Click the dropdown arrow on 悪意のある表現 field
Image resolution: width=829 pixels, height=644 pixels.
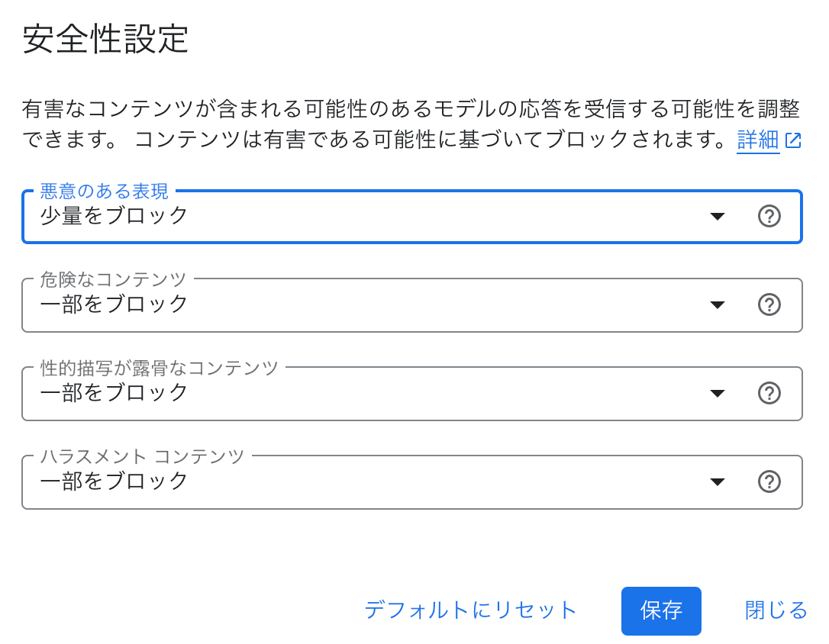(x=718, y=217)
